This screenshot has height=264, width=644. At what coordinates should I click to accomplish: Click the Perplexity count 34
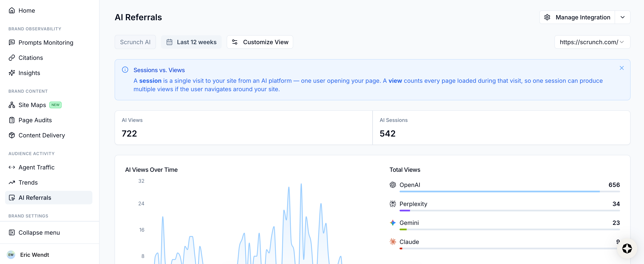tap(616, 204)
